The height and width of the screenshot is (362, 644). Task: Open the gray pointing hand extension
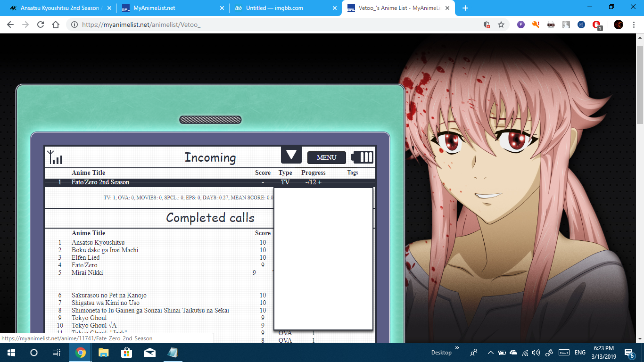pos(566,25)
